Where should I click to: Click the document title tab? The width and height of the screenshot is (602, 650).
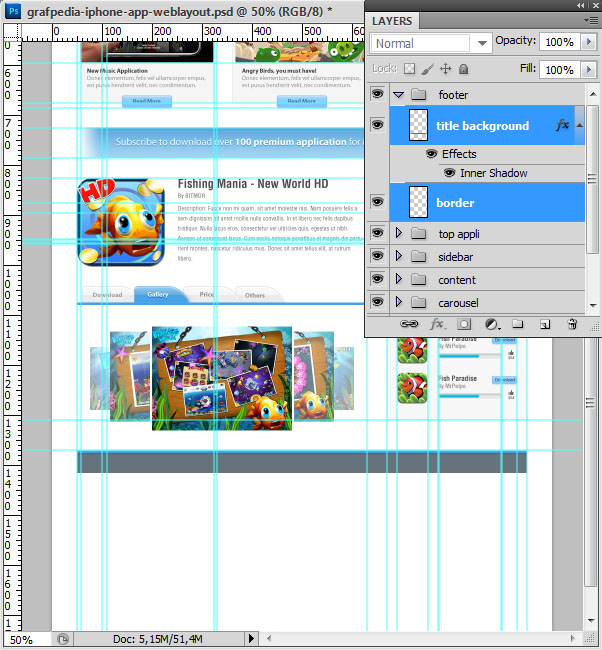pos(179,12)
